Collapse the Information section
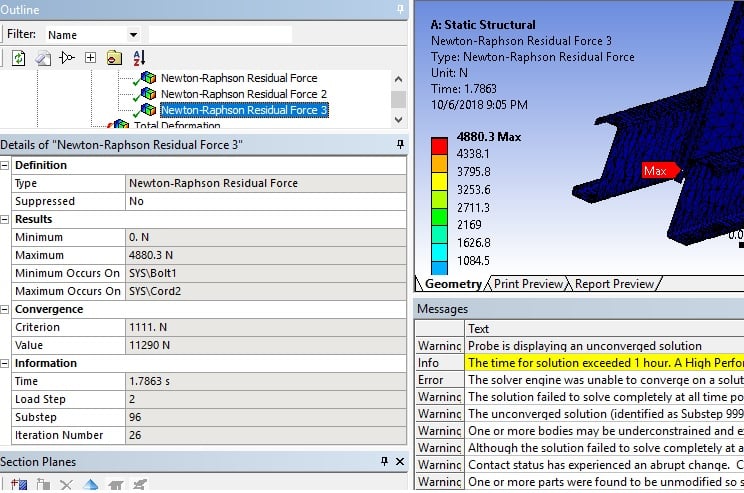The height and width of the screenshot is (493, 744). [x=5, y=363]
